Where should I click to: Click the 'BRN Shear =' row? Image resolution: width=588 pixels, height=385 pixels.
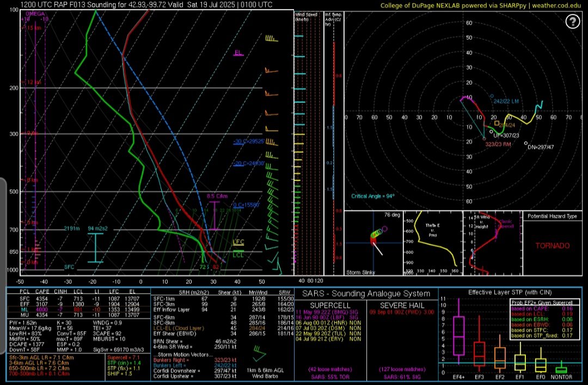pyautogui.click(x=195, y=341)
